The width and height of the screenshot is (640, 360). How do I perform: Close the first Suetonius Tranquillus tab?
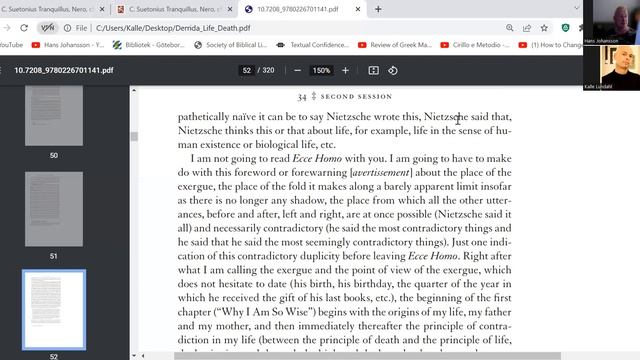[x=102, y=9]
